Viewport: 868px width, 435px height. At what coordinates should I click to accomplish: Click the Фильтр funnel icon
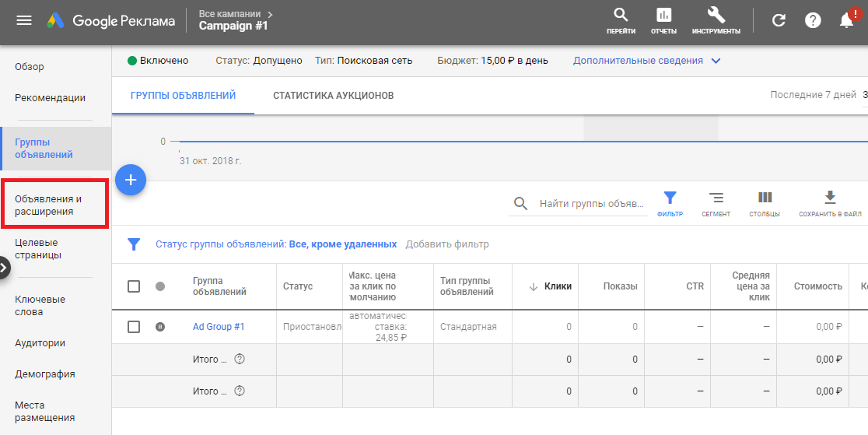tap(670, 198)
